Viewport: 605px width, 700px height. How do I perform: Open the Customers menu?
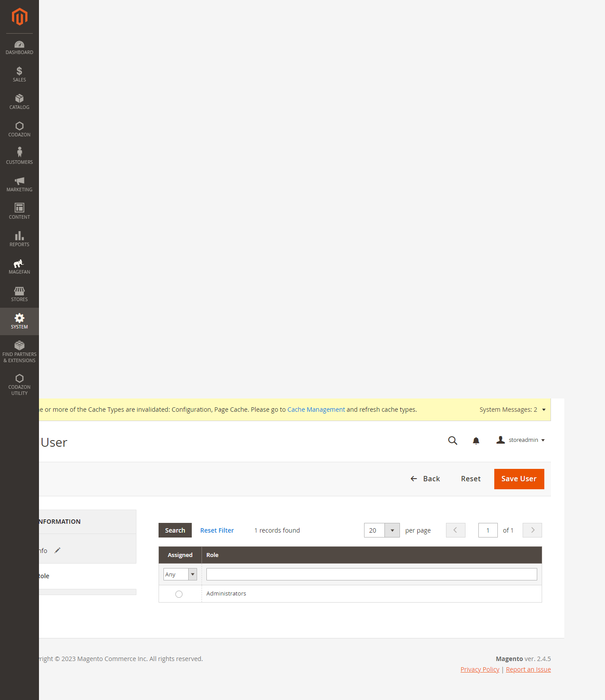coord(19,157)
